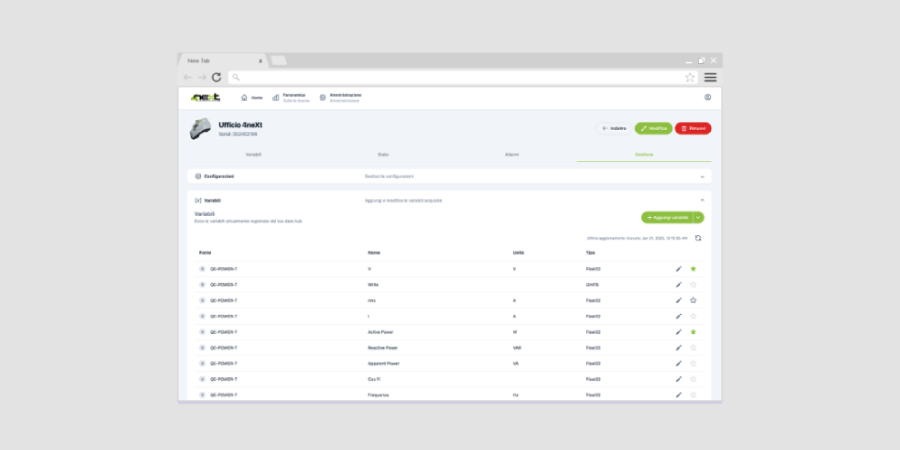Go back using the browser back arrow
Image resolution: width=900 pixels, height=450 pixels.
pos(188,77)
